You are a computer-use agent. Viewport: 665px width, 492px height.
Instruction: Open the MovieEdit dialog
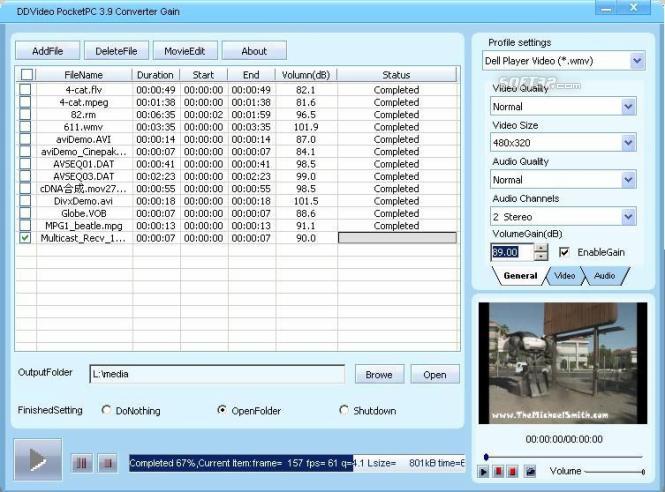point(185,51)
